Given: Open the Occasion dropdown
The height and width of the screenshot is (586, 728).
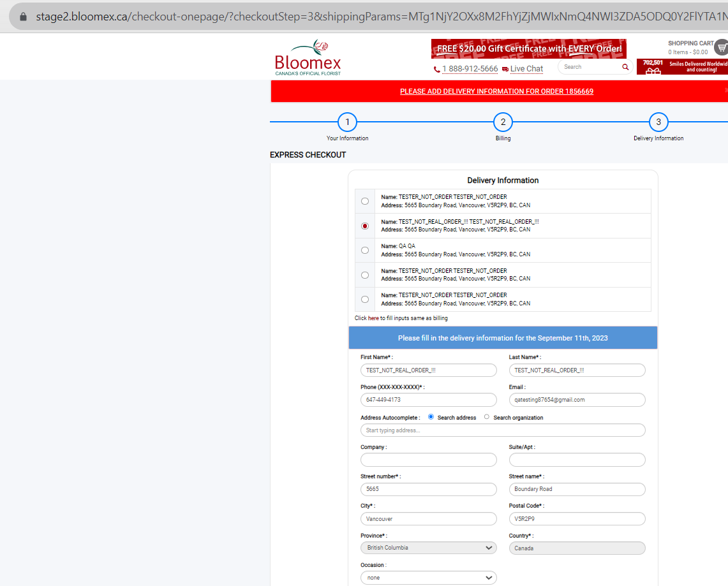Looking at the screenshot, I should point(429,578).
